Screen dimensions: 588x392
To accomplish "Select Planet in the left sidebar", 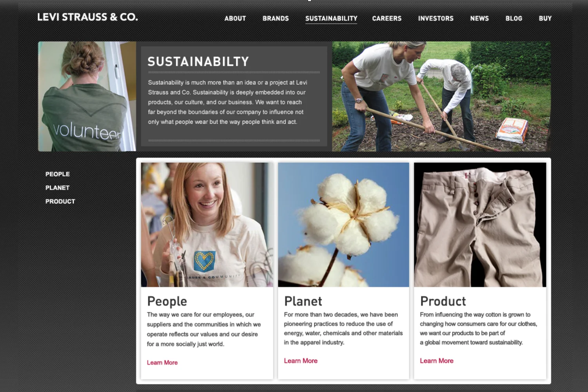I will pyautogui.click(x=57, y=188).
